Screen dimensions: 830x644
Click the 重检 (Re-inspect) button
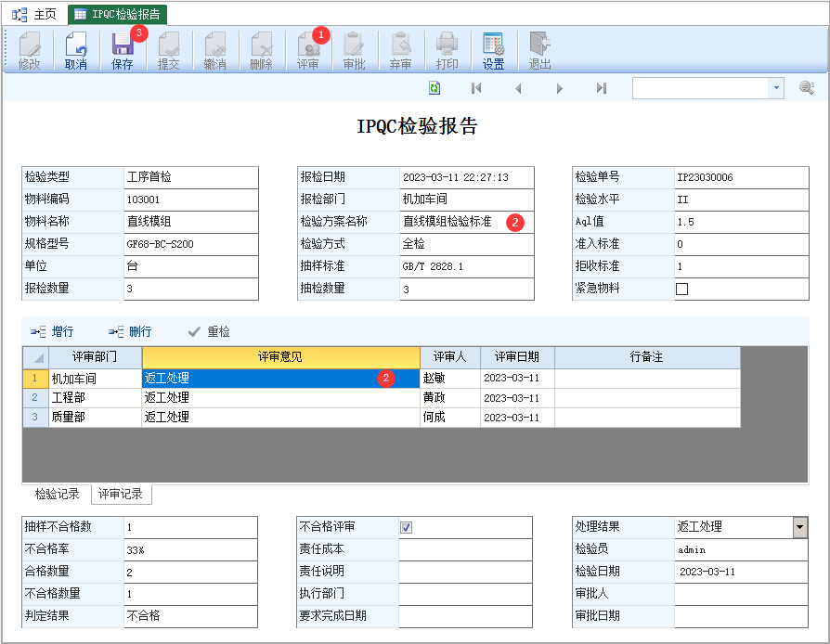pos(209,332)
